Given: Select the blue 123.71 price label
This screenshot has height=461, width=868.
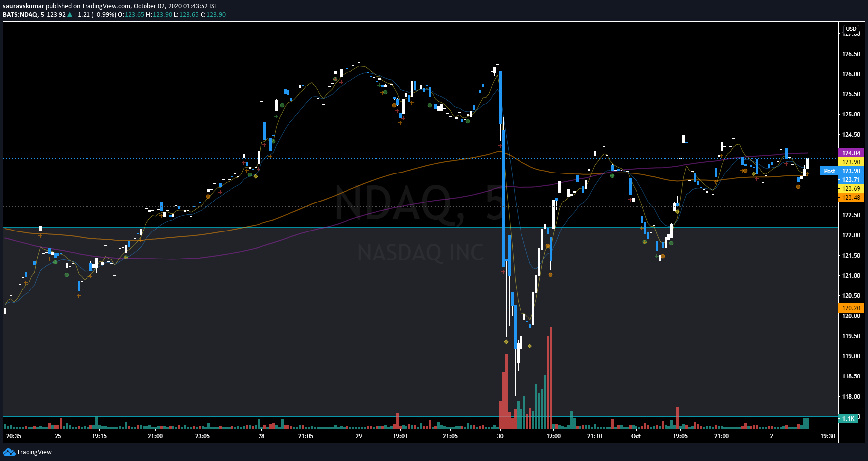Looking at the screenshot, I should pos(851,180).
